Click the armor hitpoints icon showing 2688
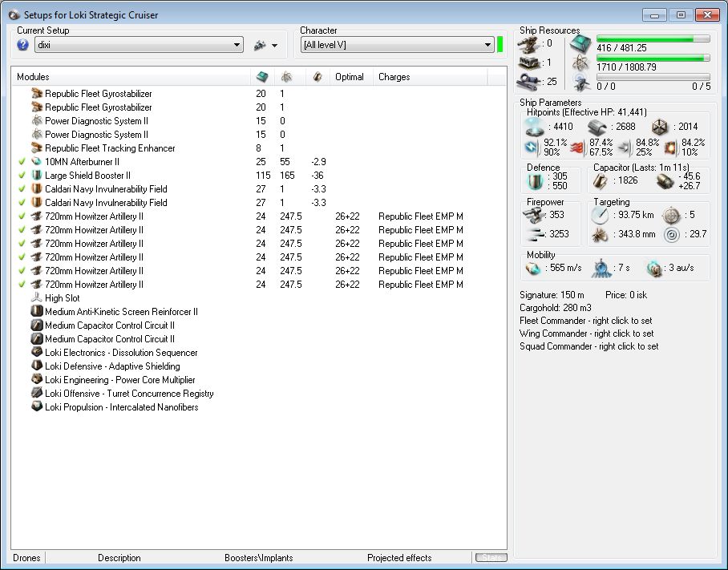 coord(597,126)
